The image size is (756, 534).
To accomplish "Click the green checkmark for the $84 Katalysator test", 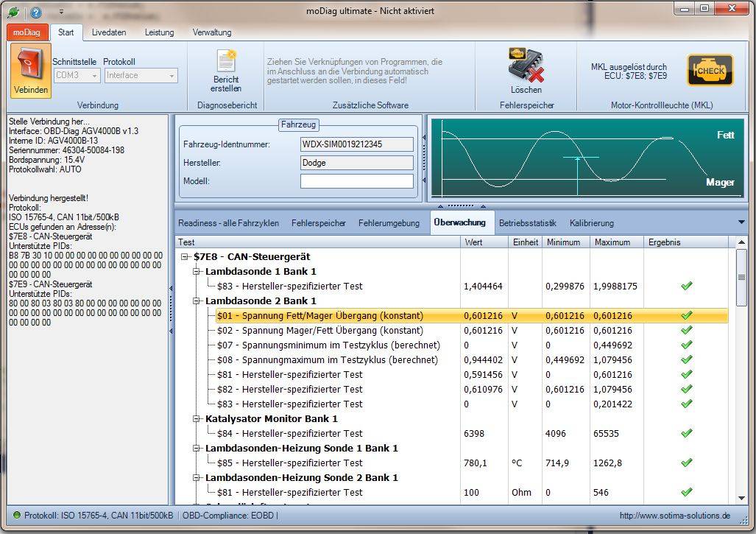I will coord(686,433).
